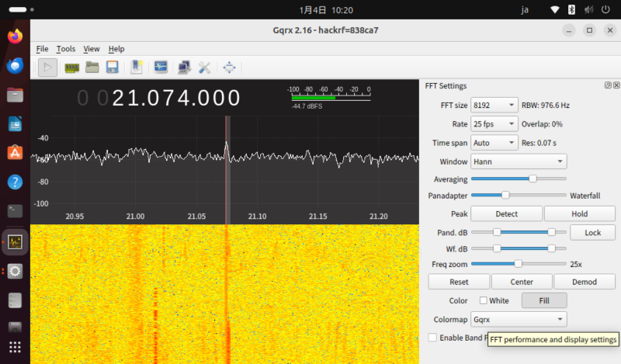Viewport: 621px width, 364px height.
Task: Open the network Wi-Fi indicator
Action: point(555,9)
